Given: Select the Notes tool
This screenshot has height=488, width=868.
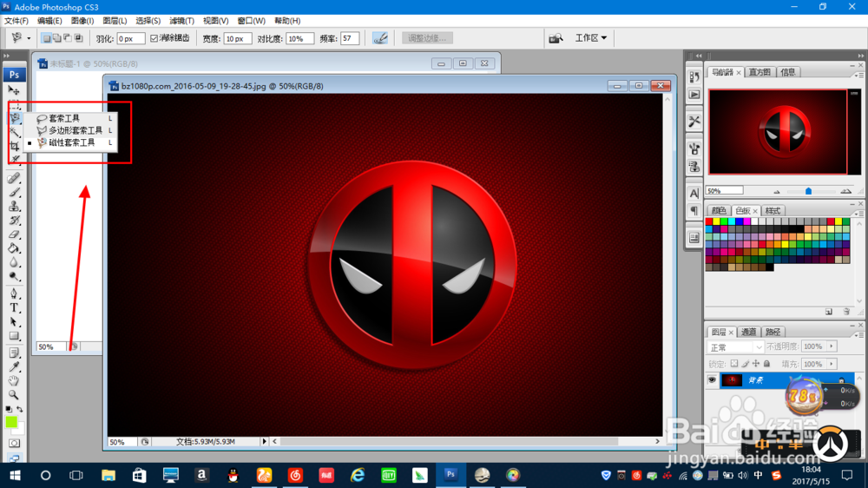Looking at the screenshot, I should pyautogui.click(x=15, y=353).
